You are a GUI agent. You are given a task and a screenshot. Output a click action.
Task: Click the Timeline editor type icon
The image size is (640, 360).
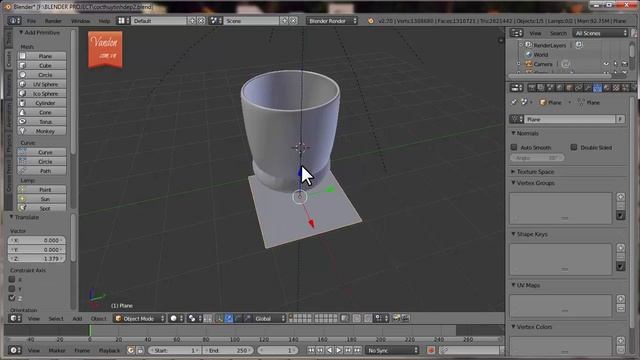(x=15, y=350)
